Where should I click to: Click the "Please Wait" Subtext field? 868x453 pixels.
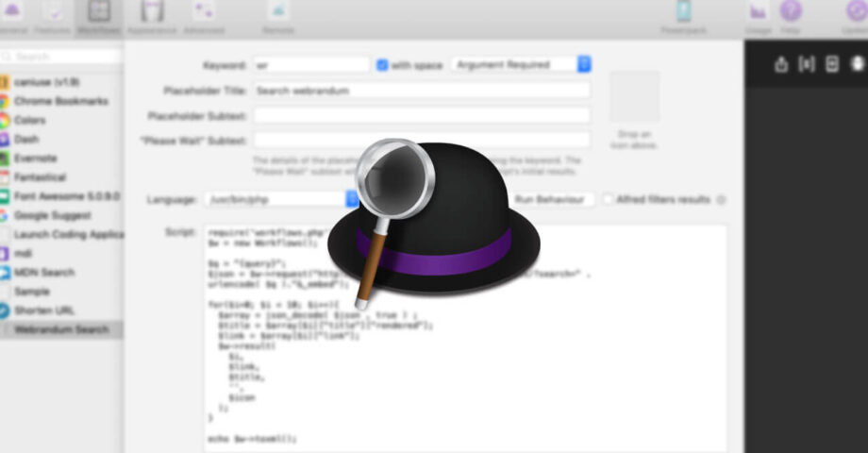[x=422, y=140]
